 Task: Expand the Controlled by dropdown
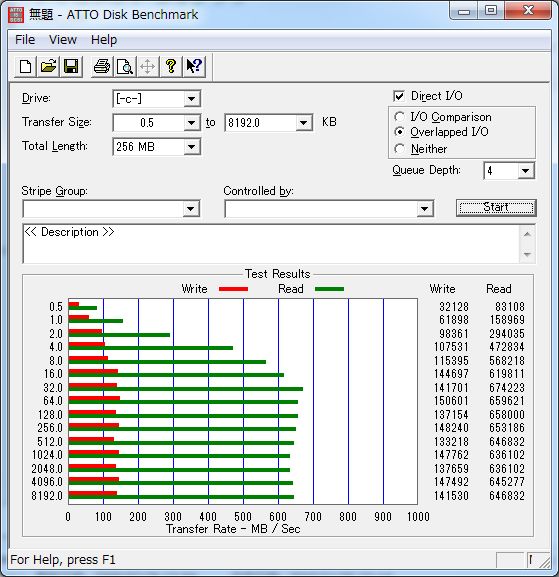tap(424, 209)
